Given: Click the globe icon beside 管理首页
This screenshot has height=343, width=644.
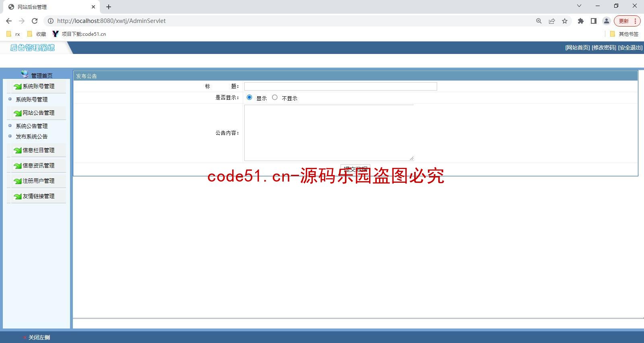Looking at the screenshot, I should 25,74.
